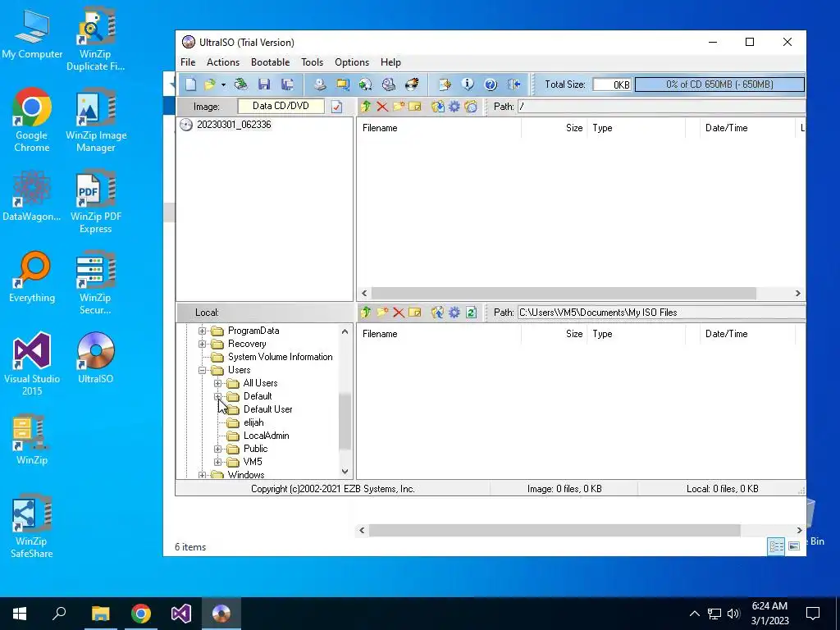
Task: Click the New image toolbar icon
Action: pyautogui.click(x=190, y=84)
